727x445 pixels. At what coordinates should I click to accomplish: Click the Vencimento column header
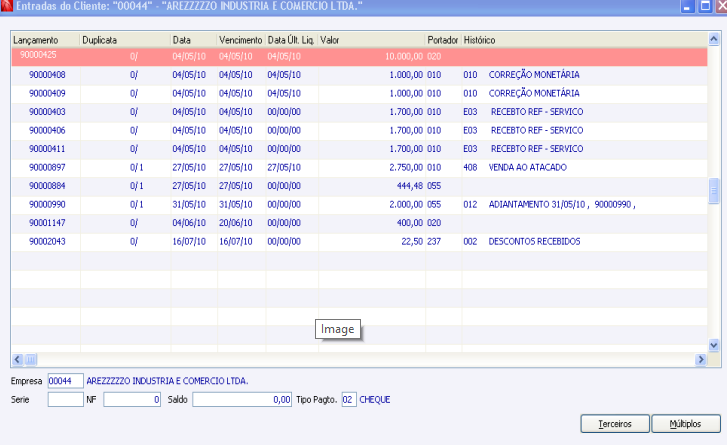[x=241, y=40]
